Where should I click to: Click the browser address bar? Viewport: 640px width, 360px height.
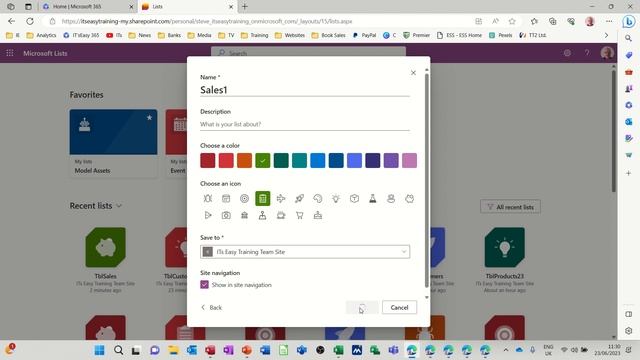(x=261, y=21)
